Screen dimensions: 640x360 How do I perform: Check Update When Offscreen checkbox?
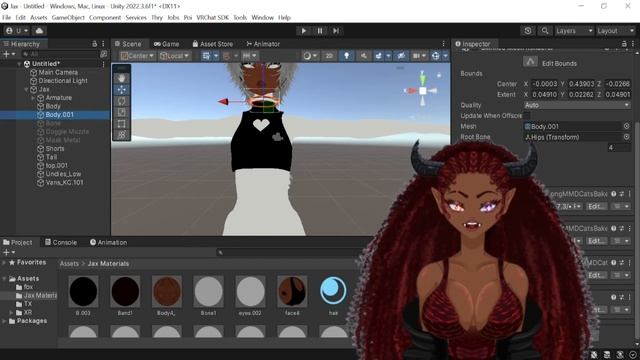pyautogui.click(x=527, y=116)
